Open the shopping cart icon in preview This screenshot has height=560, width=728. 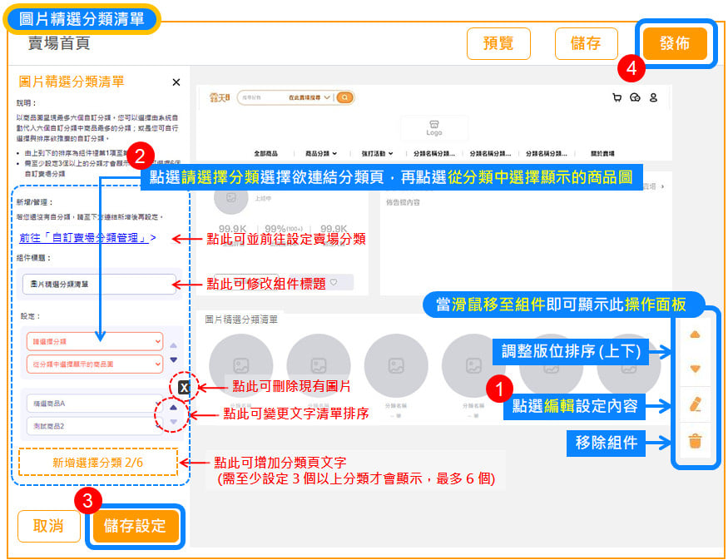[x=617, y=97]
